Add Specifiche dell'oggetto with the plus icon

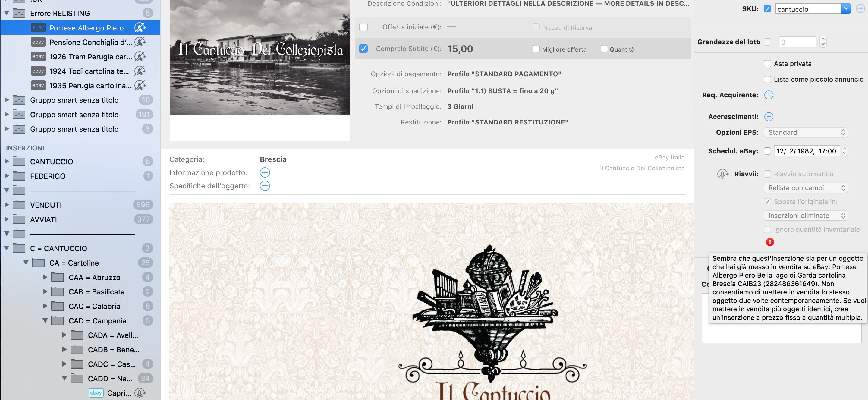pyautogui.click(x=265, y=186)
